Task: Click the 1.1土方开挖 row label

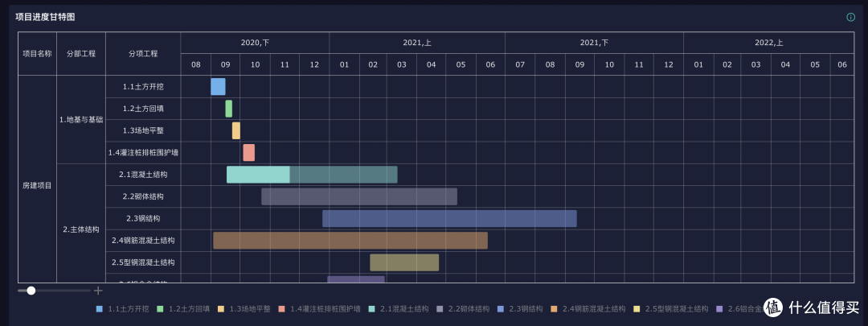Action: (x=143, y=86)
